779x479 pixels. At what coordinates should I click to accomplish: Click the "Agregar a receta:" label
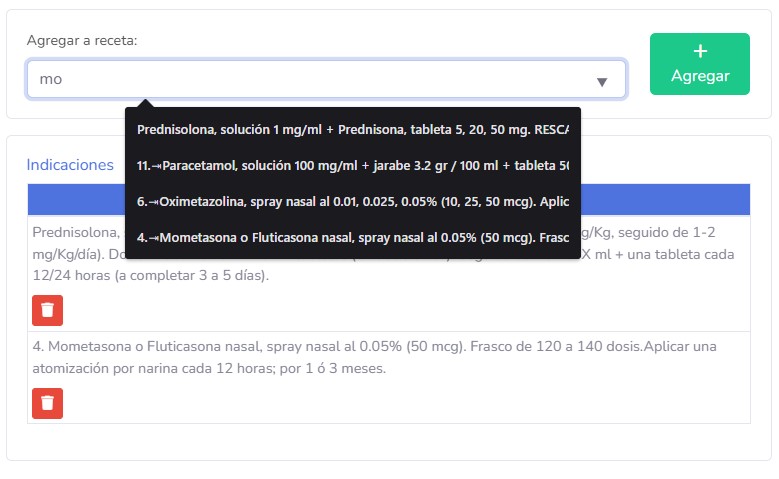pos(82,41)
